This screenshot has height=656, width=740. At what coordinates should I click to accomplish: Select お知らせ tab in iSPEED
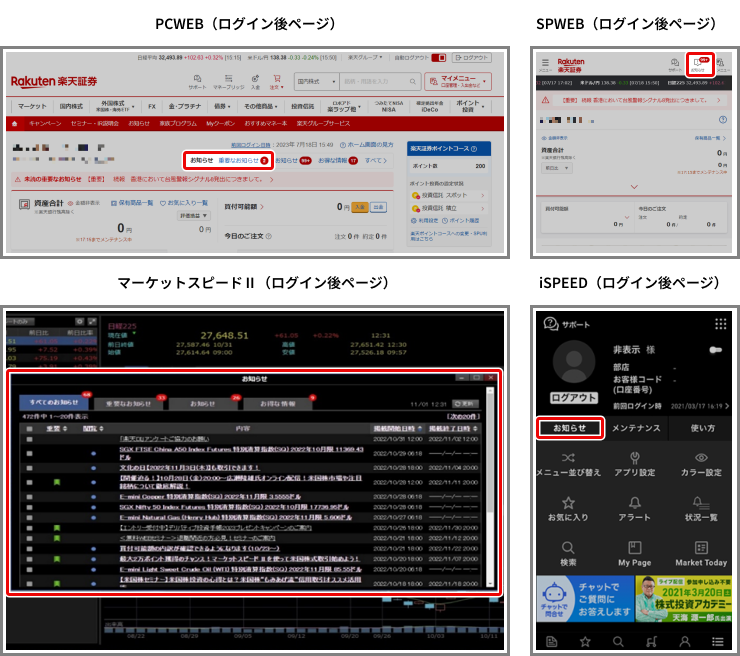pyautogui.click(x=570, y=428)
